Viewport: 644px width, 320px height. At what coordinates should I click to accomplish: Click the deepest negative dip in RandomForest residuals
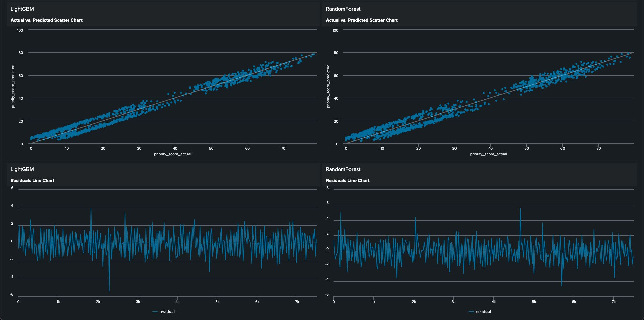pyautogui.click(x=562, y=285)
